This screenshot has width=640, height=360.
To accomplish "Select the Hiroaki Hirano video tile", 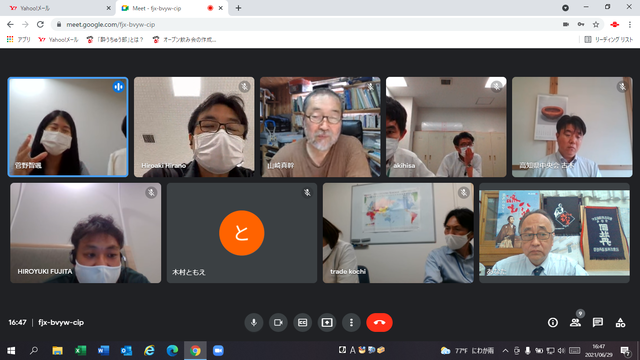I will (194, 127).
